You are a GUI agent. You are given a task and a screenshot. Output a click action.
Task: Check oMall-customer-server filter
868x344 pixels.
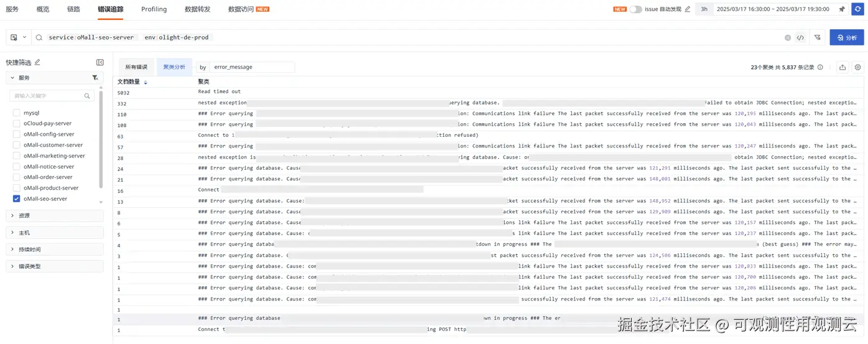click(17, 145)
